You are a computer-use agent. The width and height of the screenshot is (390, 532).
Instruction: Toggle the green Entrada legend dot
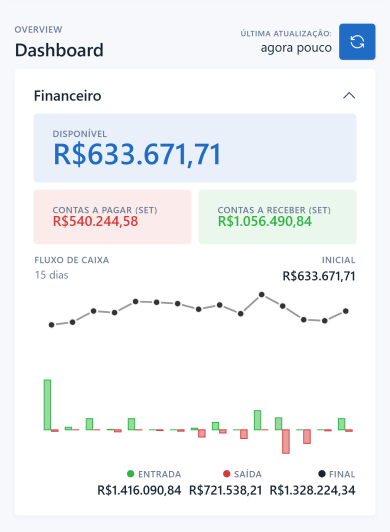[x=130, y=474]
